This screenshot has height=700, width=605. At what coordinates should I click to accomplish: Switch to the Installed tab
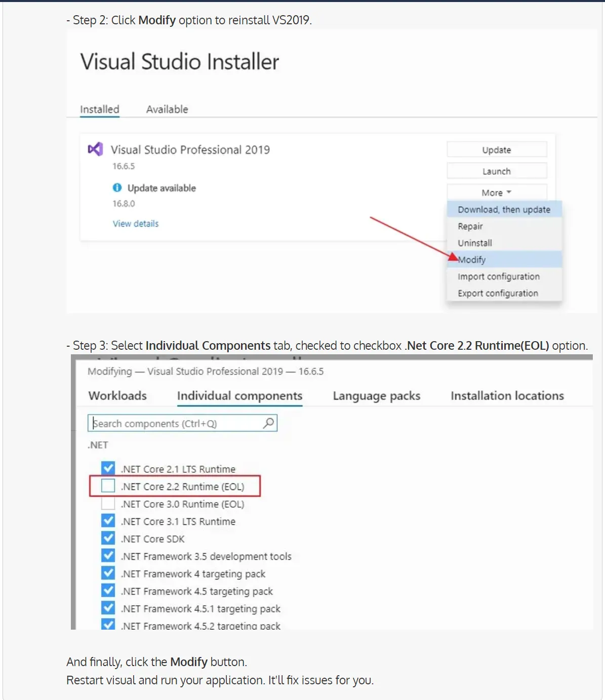pyautogui.click(x=100, y=109)
